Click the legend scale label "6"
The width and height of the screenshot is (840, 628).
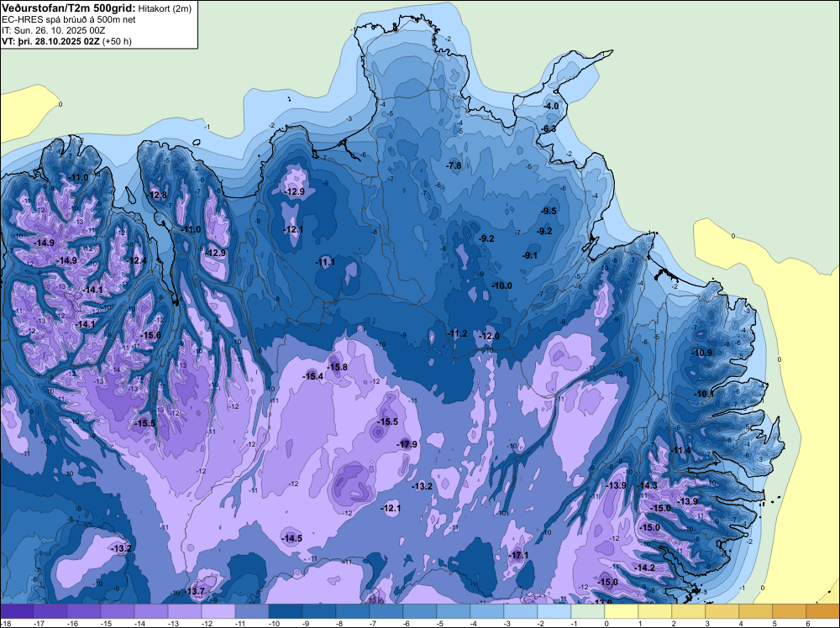click(x=807, y=623)
